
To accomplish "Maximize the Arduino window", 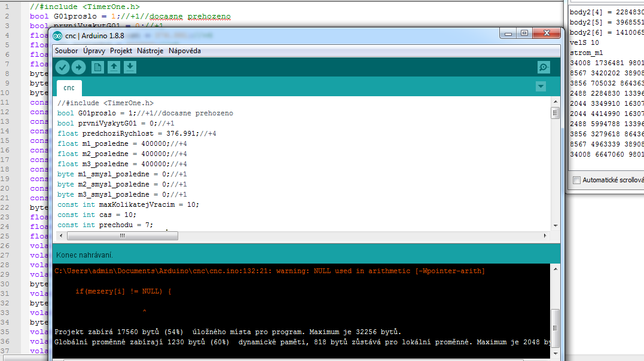I will pyautogui.click(x=524, y=33).
